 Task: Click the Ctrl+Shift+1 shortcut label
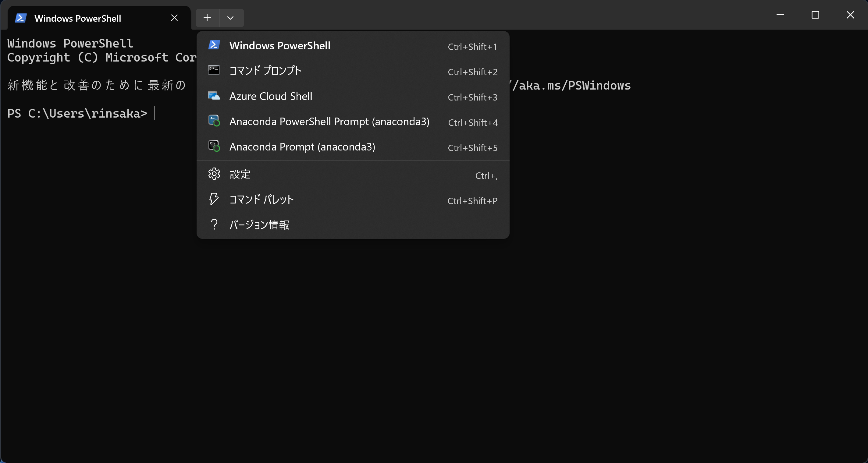472,47
